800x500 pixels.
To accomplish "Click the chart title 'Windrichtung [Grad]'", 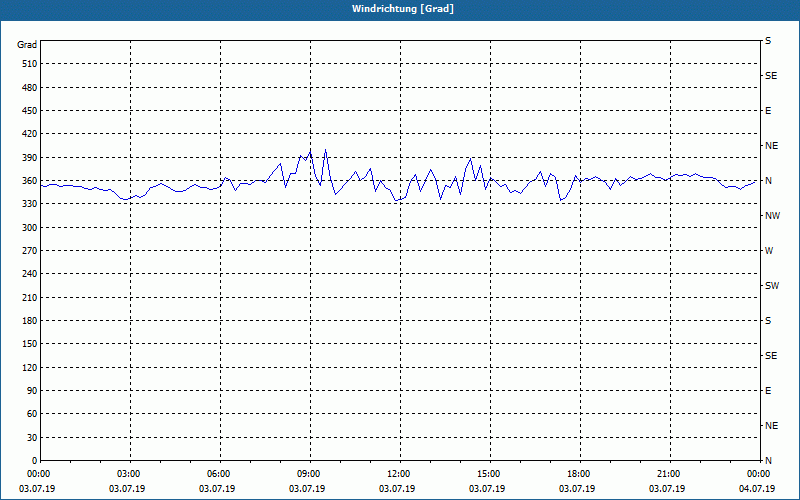I will 403,9.
